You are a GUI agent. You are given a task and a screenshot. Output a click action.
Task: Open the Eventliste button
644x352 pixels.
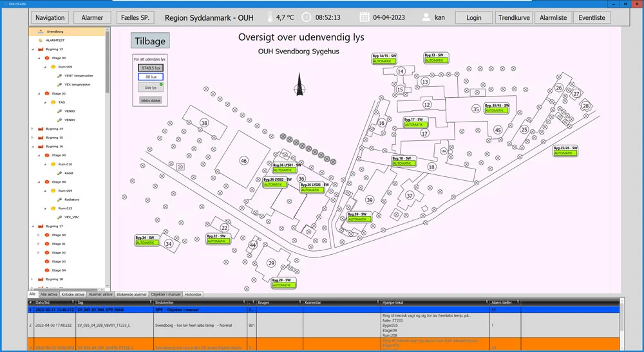click(592, 17)
